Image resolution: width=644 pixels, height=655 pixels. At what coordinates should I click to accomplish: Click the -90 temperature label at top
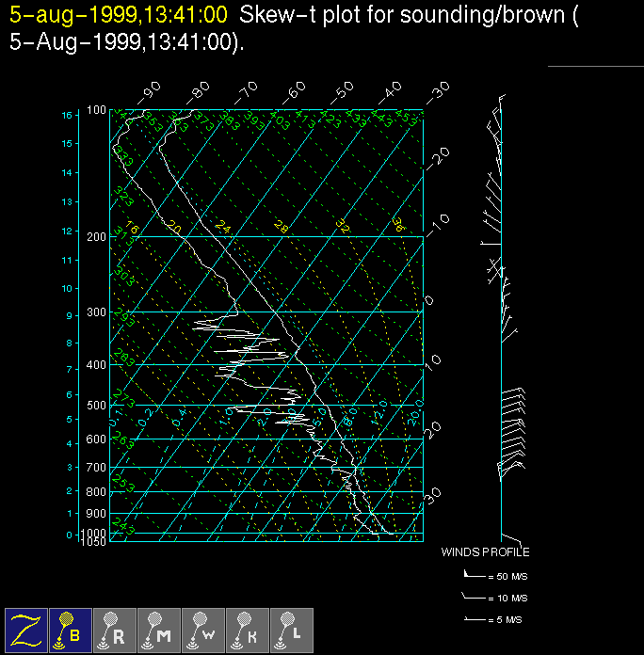coord(149,91)
